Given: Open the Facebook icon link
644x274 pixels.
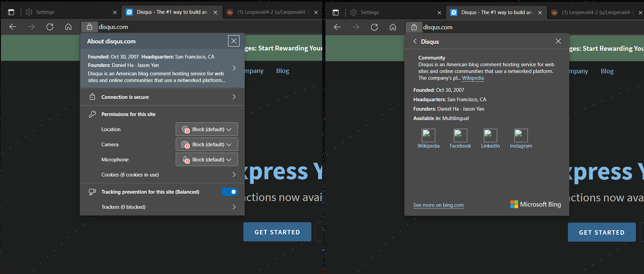Looking at the screenshot, I should tap(460, 135).
